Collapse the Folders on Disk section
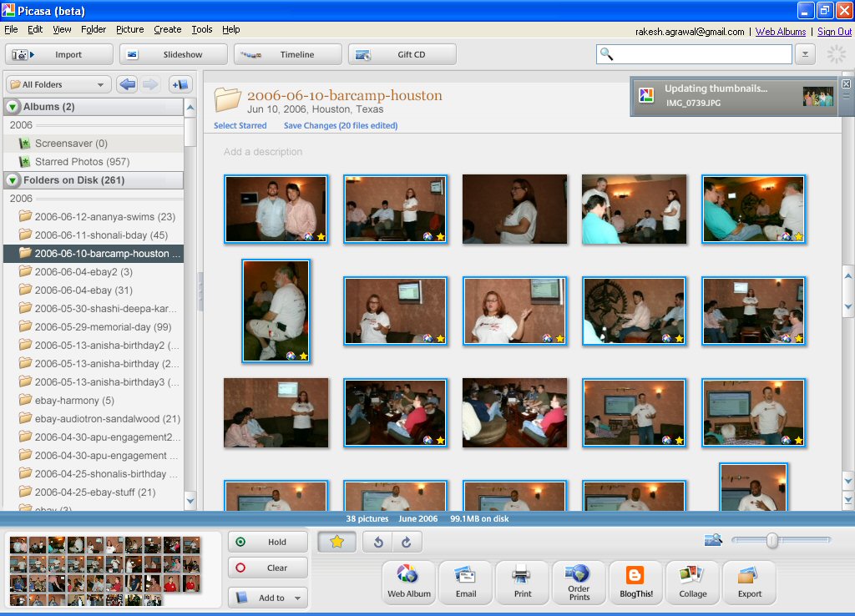Image resolution: width=855 pixels, height=616 pixels. coord(13,180)
